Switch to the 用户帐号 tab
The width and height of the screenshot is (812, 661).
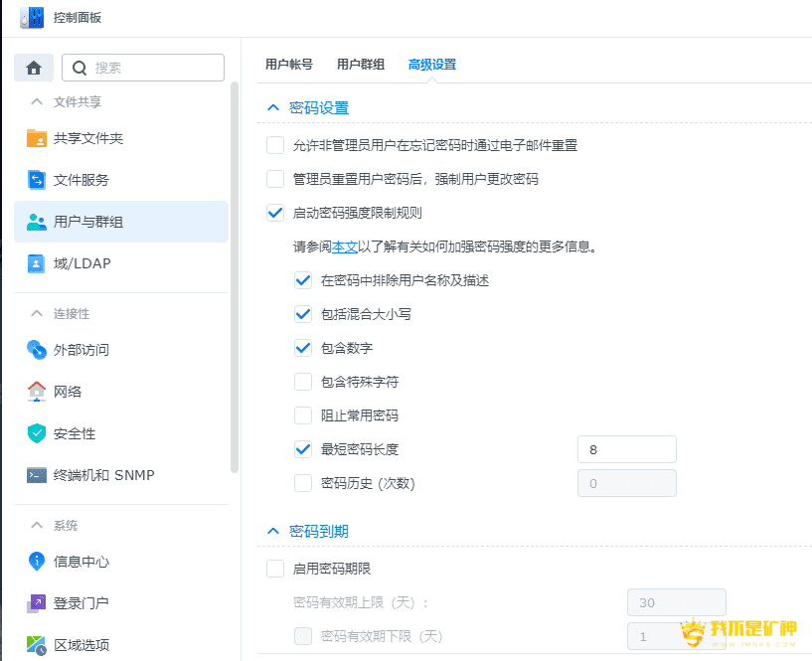pyautogui.click(x=289, y=65)
